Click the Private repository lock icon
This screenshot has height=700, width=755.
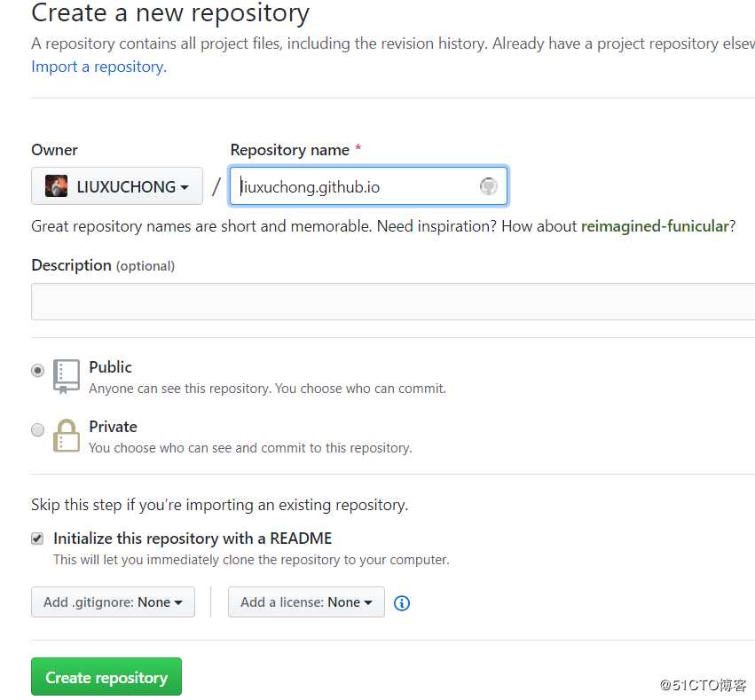click(x=67, y=435)
